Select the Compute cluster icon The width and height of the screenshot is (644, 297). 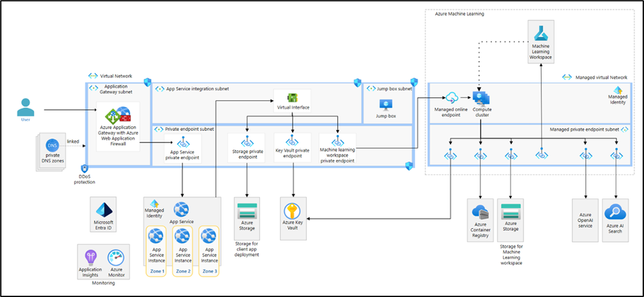pyautogui.click(x=481, y=99)
